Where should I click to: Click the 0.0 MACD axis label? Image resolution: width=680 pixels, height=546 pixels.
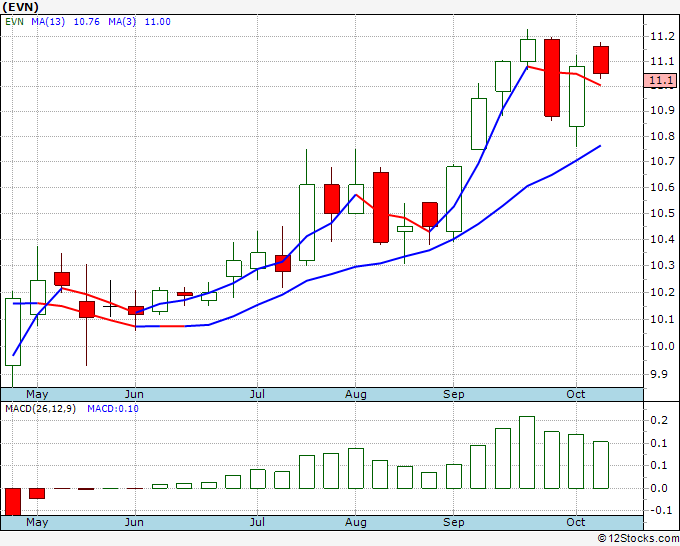coord(659,488)
